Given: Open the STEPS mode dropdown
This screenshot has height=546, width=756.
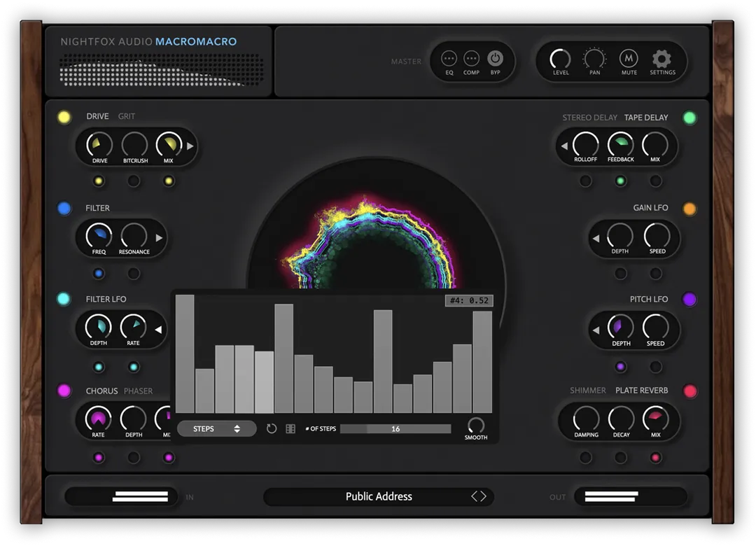Looking at the screenshot, I should (216, 428).
